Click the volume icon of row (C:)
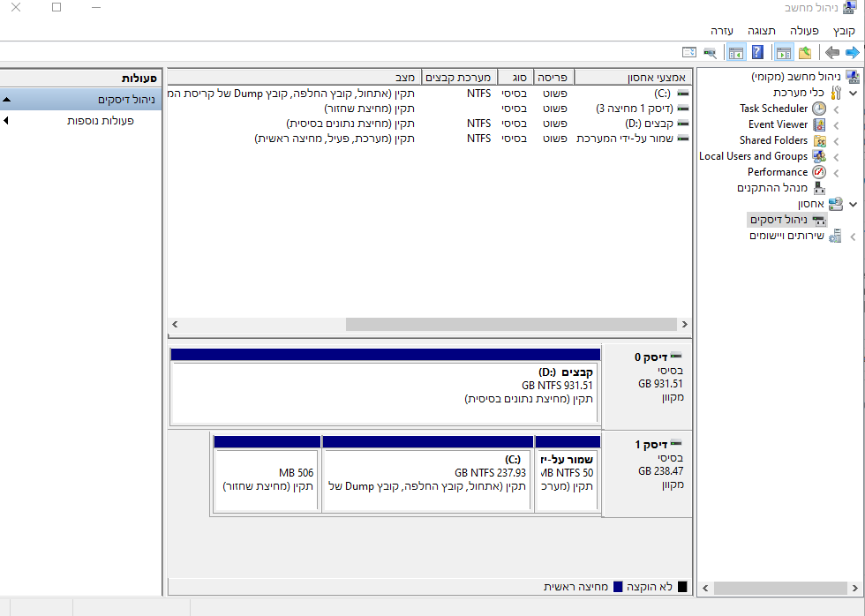The height and width of the screenshot is (616, 865). pos(683,94)
